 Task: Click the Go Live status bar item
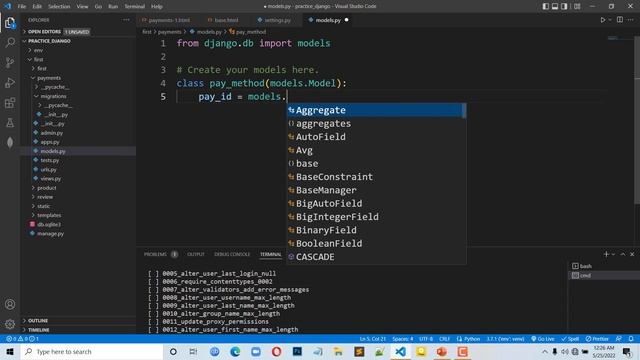[x=543, y=339]
